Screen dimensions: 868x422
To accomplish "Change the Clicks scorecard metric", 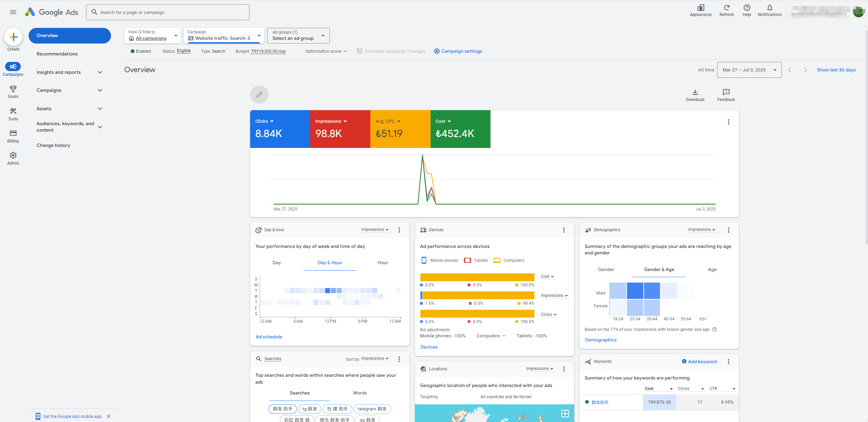I will click(x=264, y=121).
